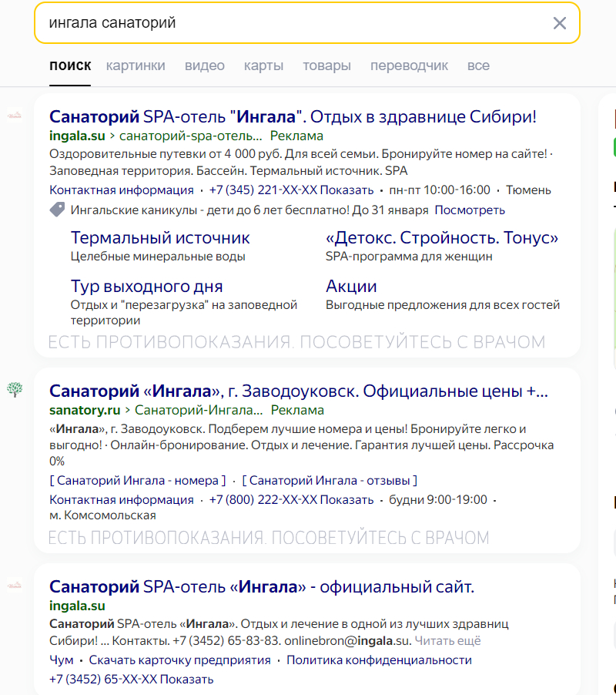Open 'Контактная информация' in the sanatory.ru ad
Screen dimensions: 616x695
click(x=122, y=500)
